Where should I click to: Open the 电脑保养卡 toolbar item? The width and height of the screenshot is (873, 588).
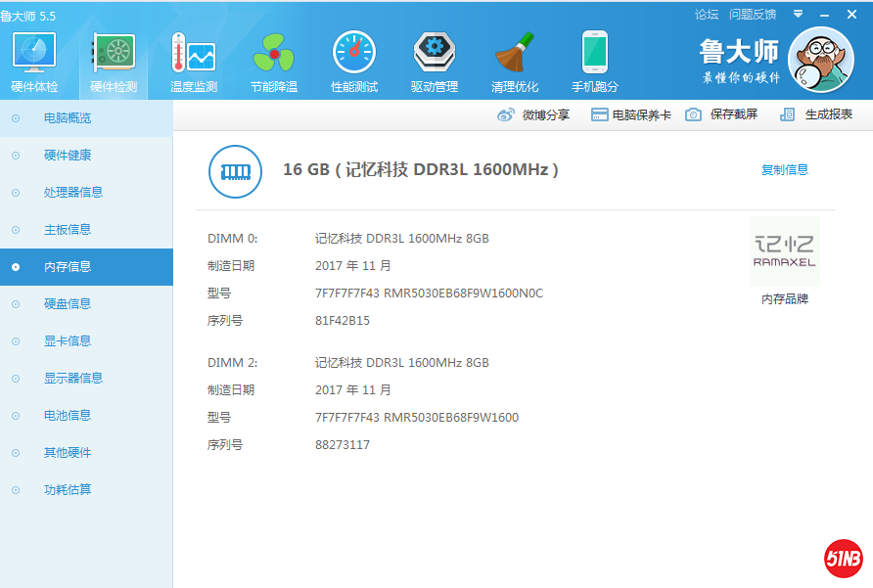631,114
